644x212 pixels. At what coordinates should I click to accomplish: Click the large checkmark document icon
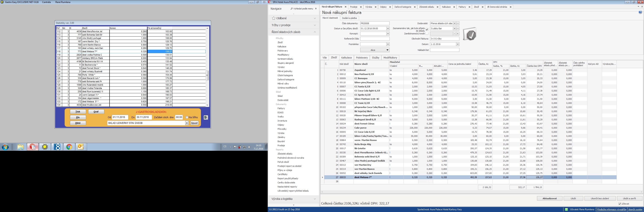click(470, 34)
